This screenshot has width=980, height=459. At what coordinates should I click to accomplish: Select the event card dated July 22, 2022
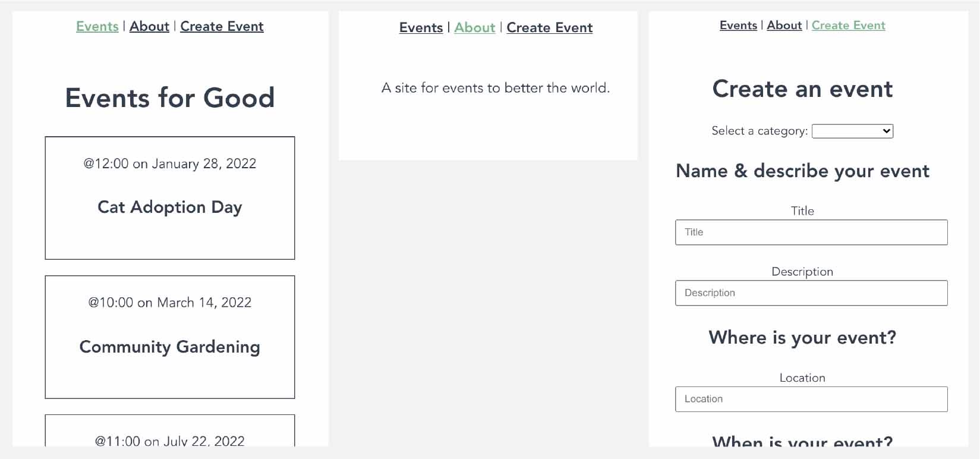(170, 433)
